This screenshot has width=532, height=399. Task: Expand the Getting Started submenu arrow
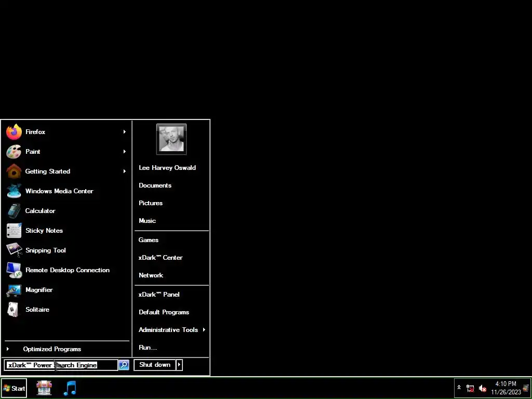[125, 171]
